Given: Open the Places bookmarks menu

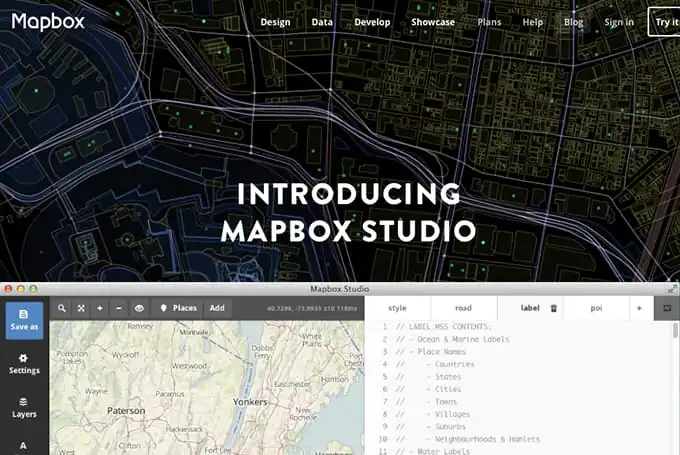Looking at the screenshot, I should pyautogui.click(x=179, y=309).
